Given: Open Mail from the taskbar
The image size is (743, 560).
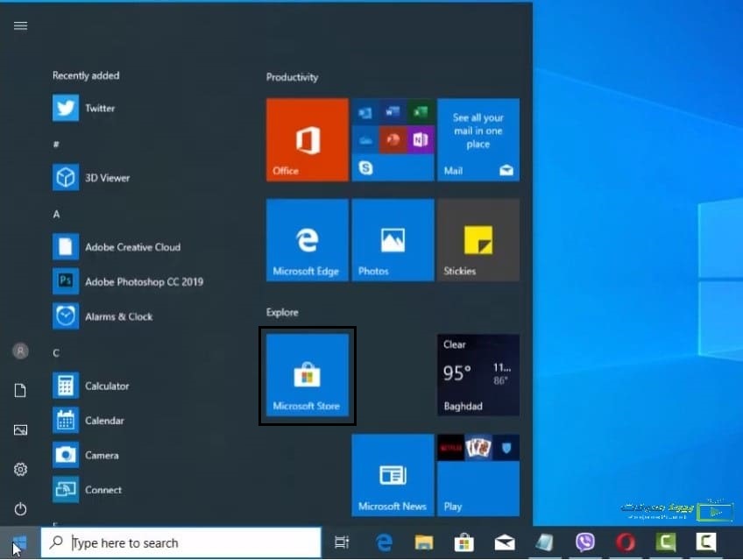Looking at the screenshot, I should (x=505, y=542).
